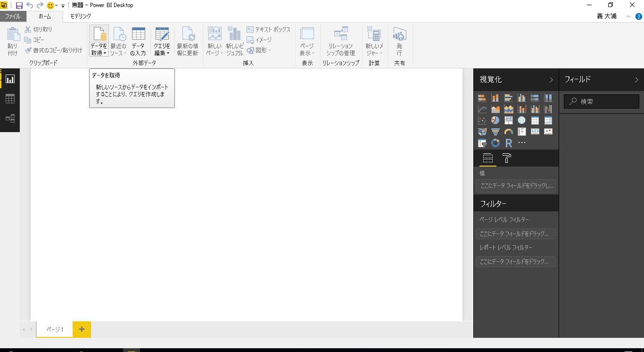Click the 貼り付け paste button
The image size is (644, 352).
tap(13, 42)
